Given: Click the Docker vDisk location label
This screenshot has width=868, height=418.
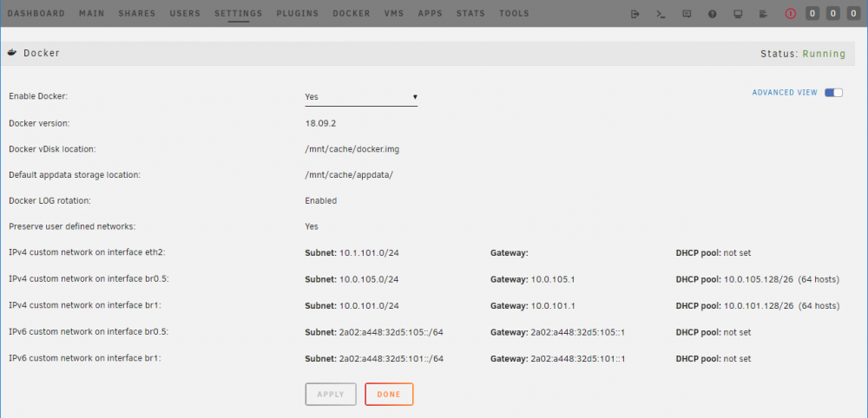Looking at the screenshot, I should 53,149.
